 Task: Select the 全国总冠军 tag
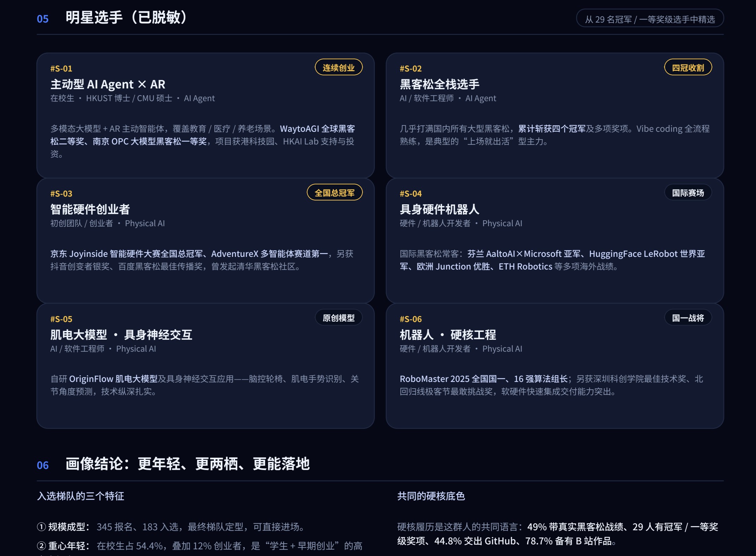tap(335, 192)
